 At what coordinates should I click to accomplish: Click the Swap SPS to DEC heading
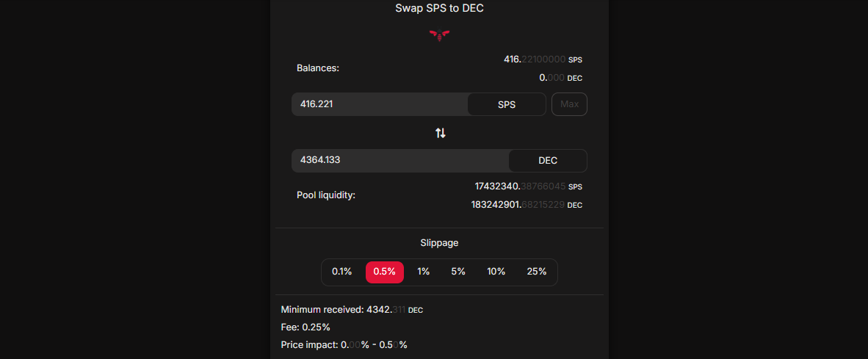(440, 8)
